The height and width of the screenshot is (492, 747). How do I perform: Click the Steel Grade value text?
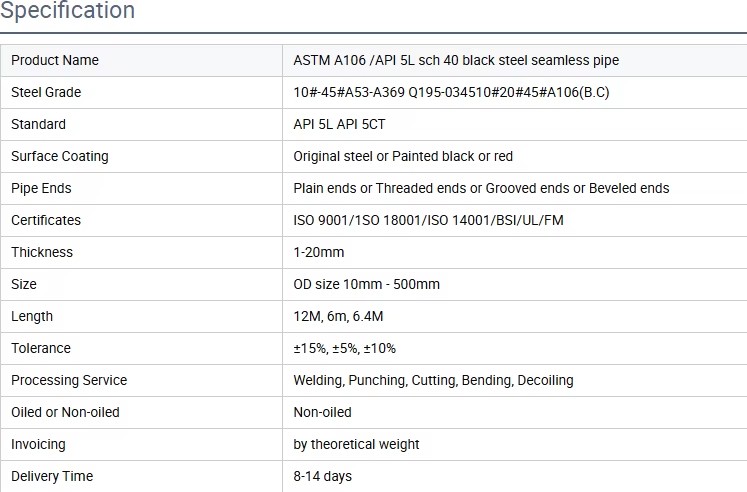[451, 92]
